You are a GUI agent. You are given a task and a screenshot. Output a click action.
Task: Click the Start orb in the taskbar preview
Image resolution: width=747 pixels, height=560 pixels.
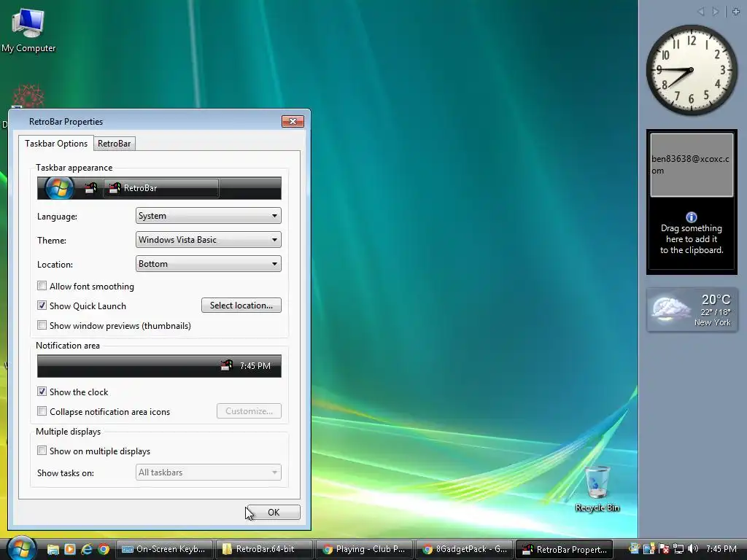pyautogui.click(x=60, y=188)
